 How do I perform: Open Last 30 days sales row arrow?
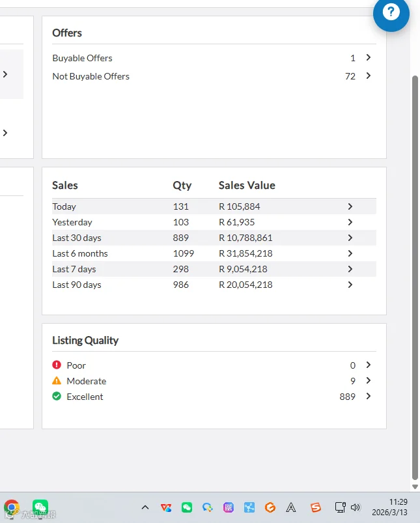(350, 238)
